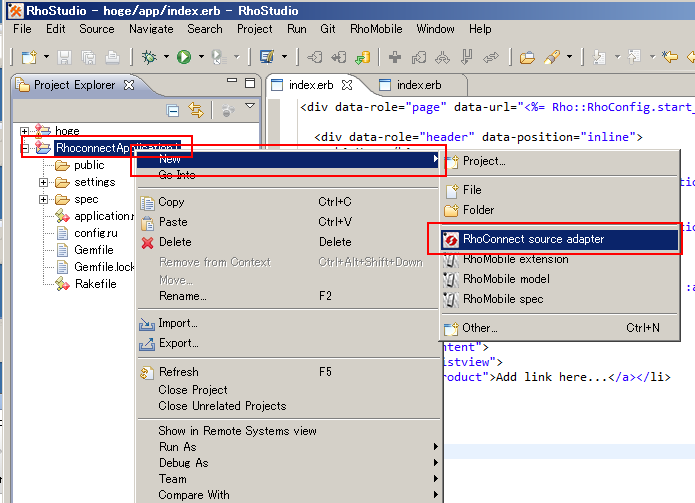Open the RhoMobile menu
The width and height of the screenshot is (695, 503).
[x=376, y=29]
